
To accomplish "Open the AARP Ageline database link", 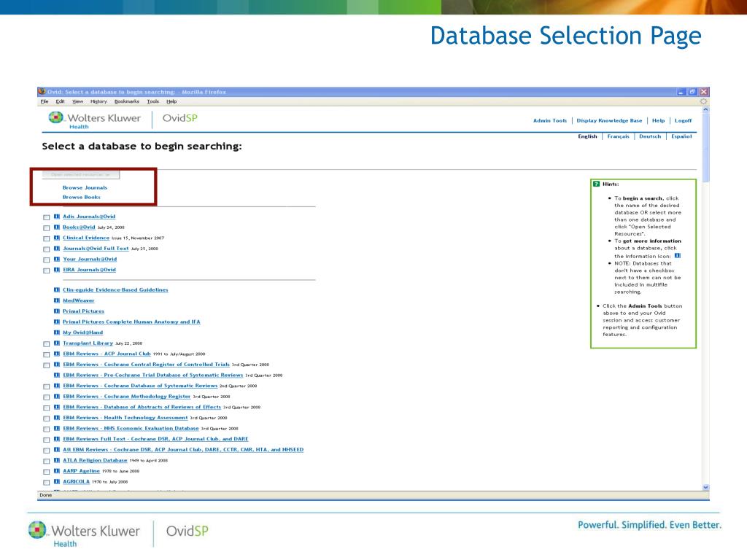I will click(82, 471).
